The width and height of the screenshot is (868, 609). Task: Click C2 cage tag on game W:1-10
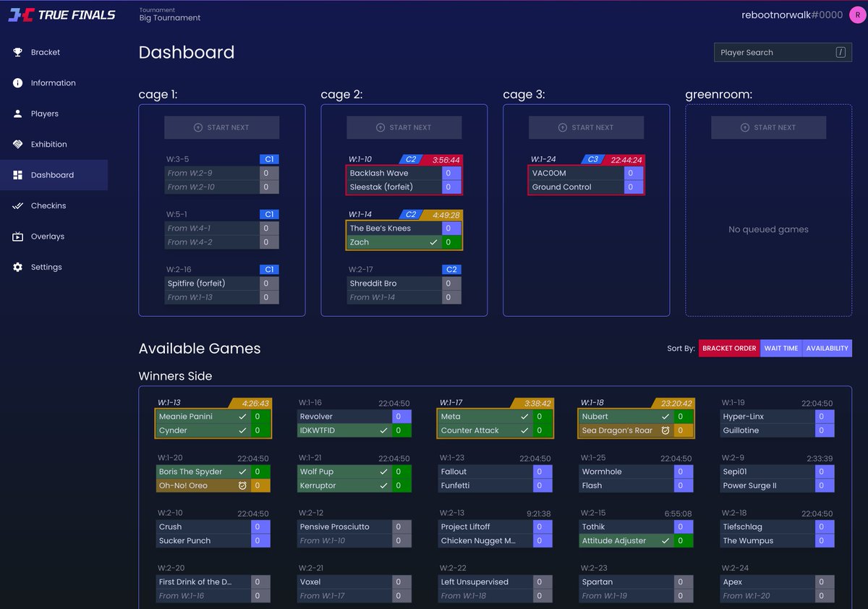coord(410,159)
